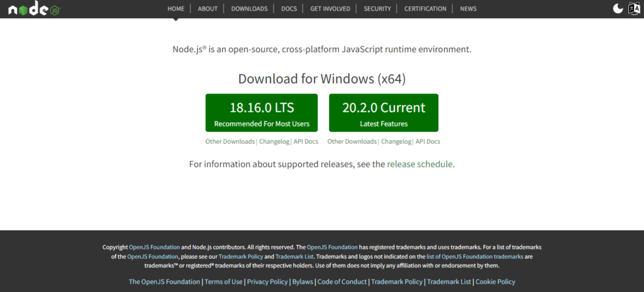
Task: Open Changelog under the LTS button
Action: pyautogui.click(x=274, y=141)
